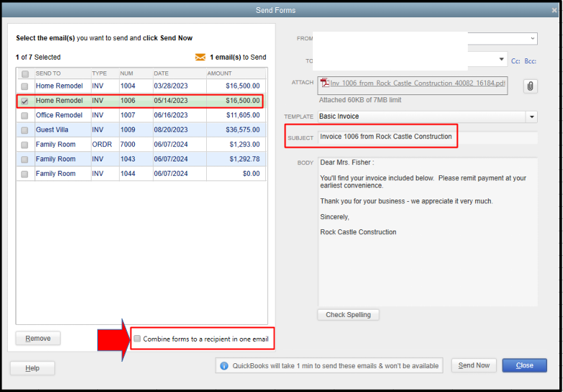Click the date 03/28/2023 cell
Image resolution: width=563 pixels, height=392 pixels.
coord(179,86)
